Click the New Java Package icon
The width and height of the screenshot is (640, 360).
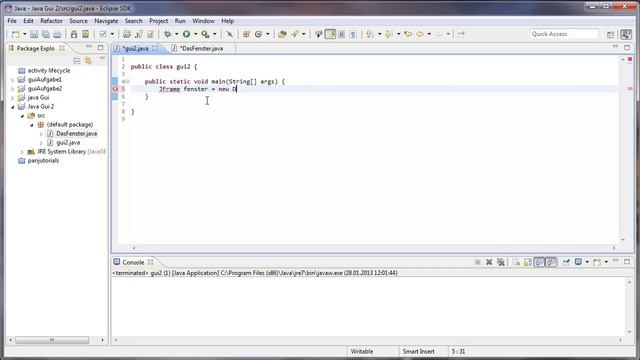[246, 34]
